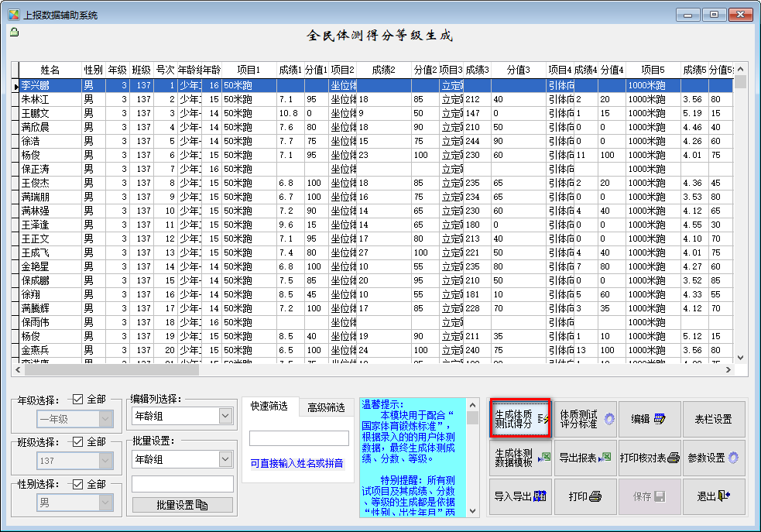Click the quick filter name input field

pyautogui.click(x=299, y=438)
